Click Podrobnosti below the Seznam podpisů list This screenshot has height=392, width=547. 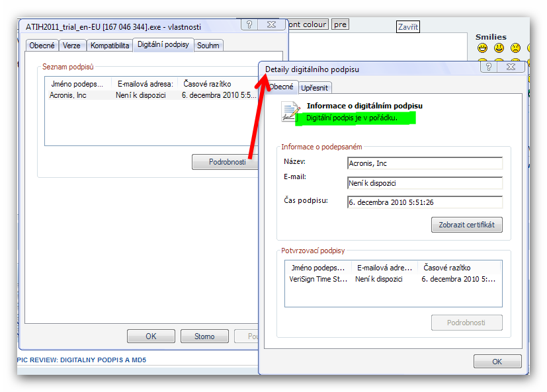[226, 162]
